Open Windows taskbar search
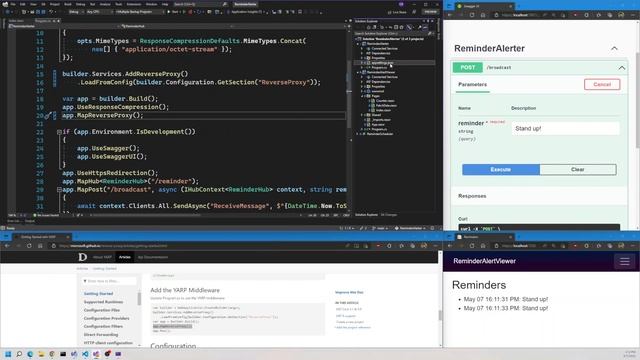The image size is (640, 360). click(x=19, y=354)
